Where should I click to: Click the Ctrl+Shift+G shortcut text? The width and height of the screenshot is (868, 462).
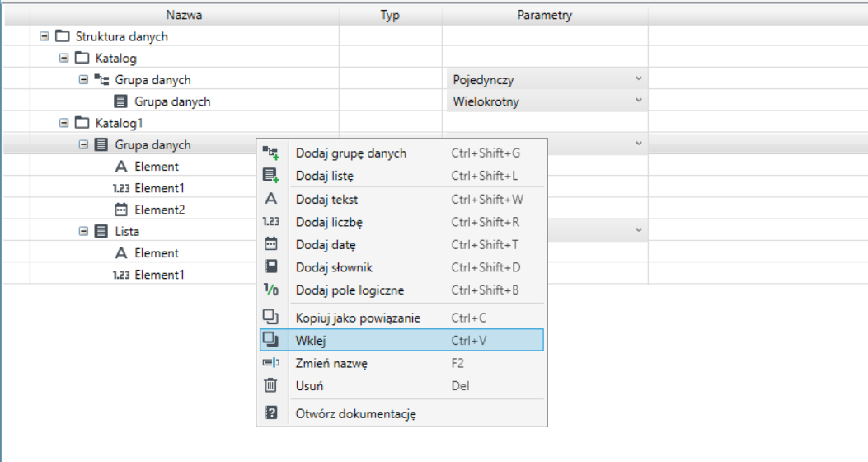(486, 153)
